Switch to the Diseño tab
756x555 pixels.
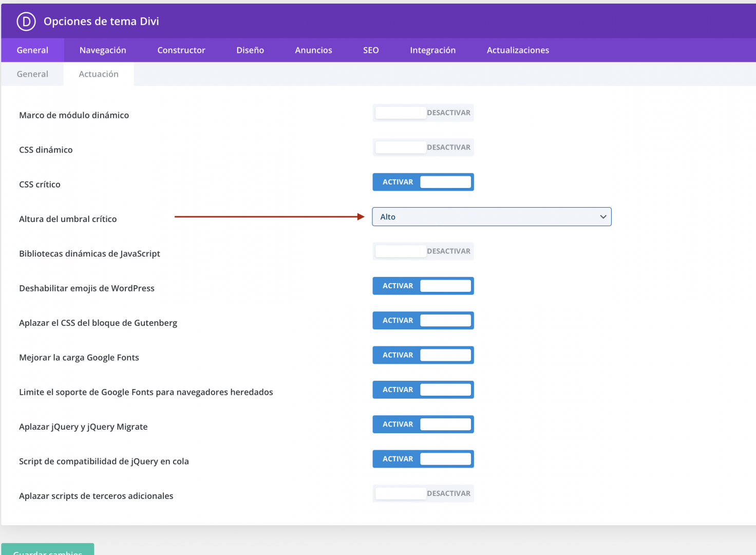pyautogui.click(x=250, y=50)
